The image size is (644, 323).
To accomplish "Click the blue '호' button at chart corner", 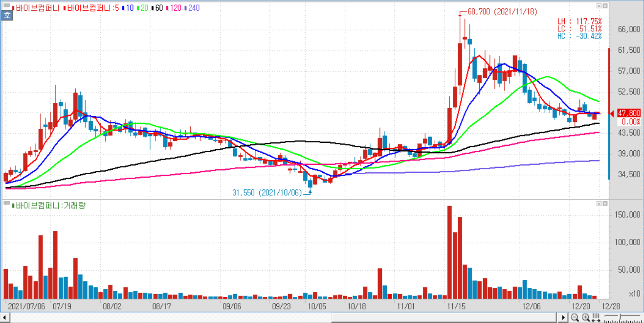I will pyautogui.click(x=7, y=15).
